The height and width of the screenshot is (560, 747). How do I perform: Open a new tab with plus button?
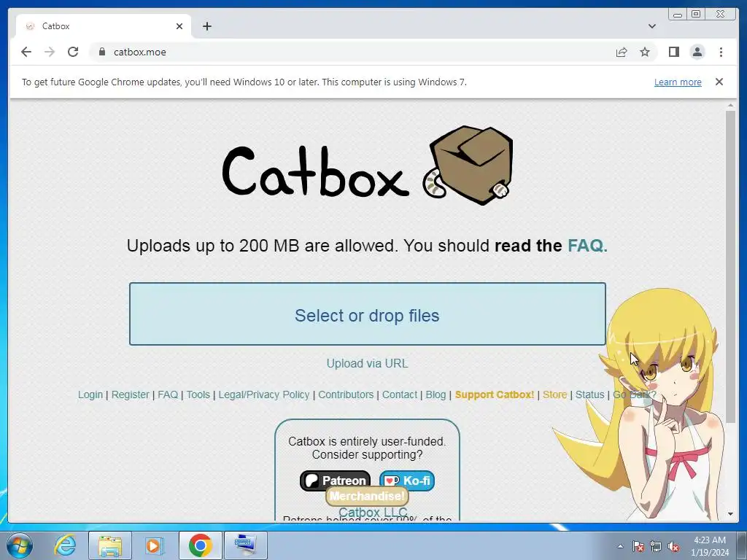pos(206,26)
